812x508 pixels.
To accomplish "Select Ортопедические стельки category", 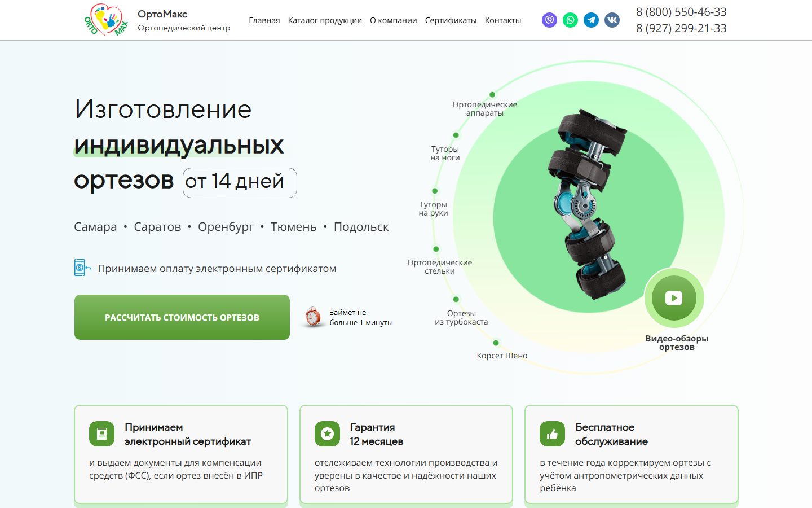I will (x=440, y=266).
